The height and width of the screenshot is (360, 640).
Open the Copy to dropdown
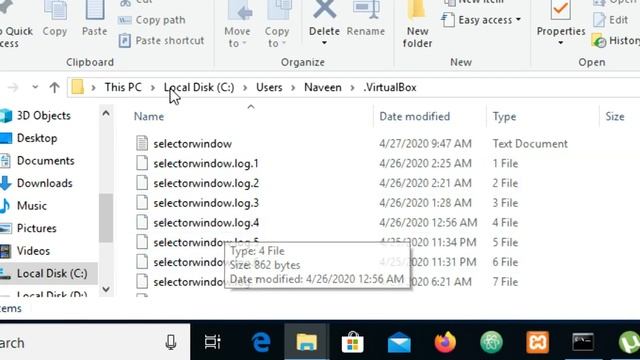[x=277, y=24]
